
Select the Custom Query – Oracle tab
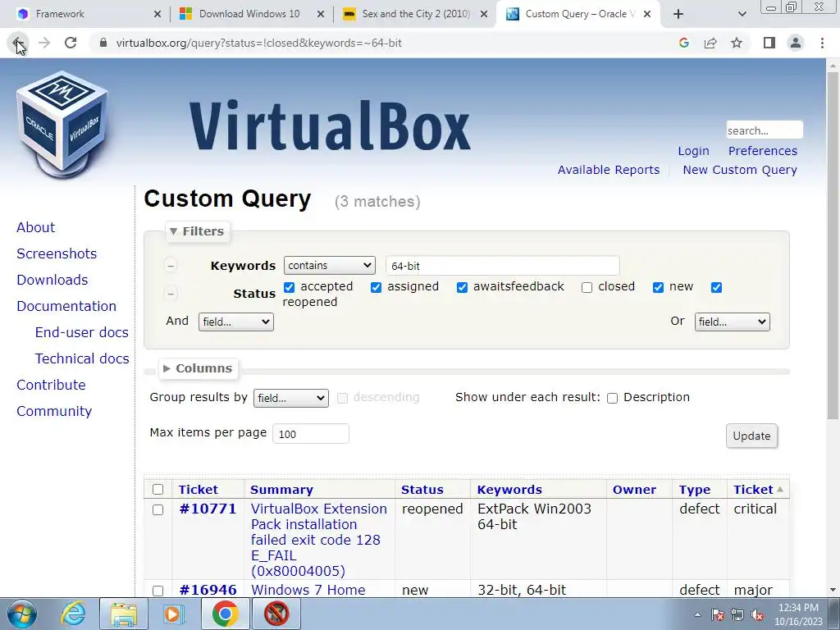pos(579,14)
